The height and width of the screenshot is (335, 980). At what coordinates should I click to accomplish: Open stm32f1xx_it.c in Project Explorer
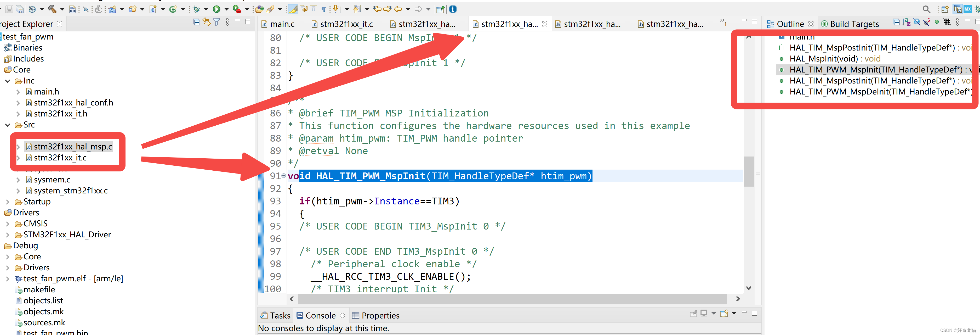(x=60, y=158)
